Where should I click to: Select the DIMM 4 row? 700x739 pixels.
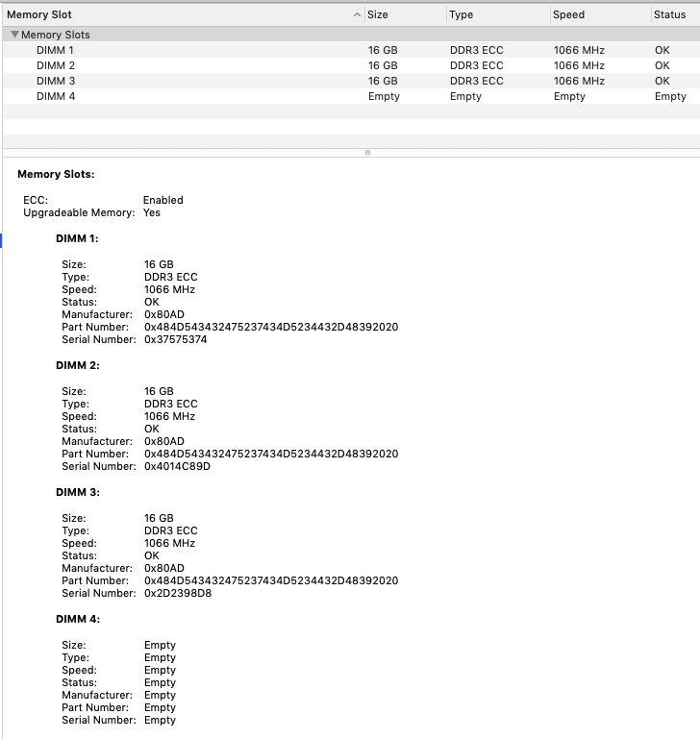[x=351, y=96]
